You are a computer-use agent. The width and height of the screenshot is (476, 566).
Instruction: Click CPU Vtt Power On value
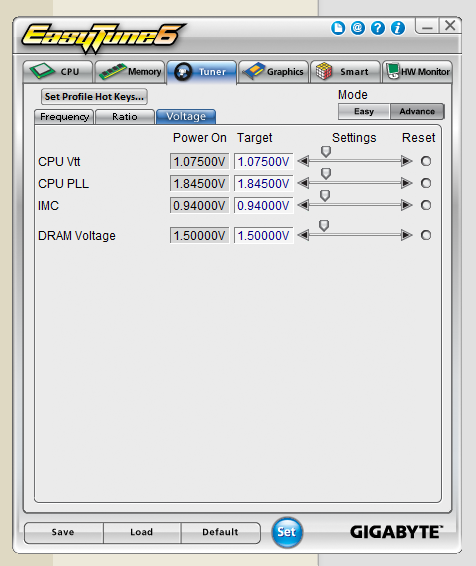(x=200, y=161)
